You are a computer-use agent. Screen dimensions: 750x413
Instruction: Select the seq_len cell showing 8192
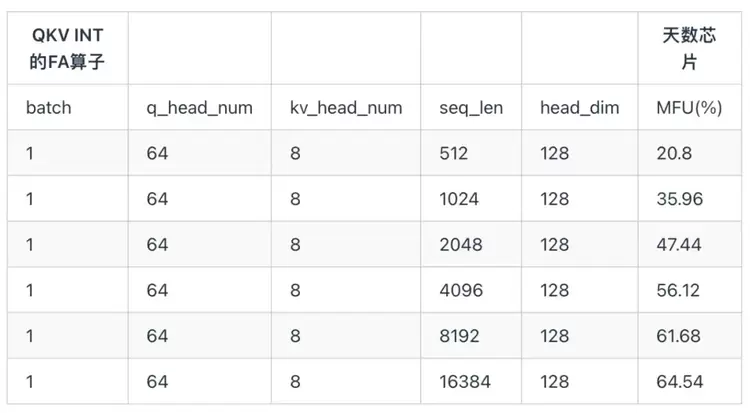coord(461,336)
